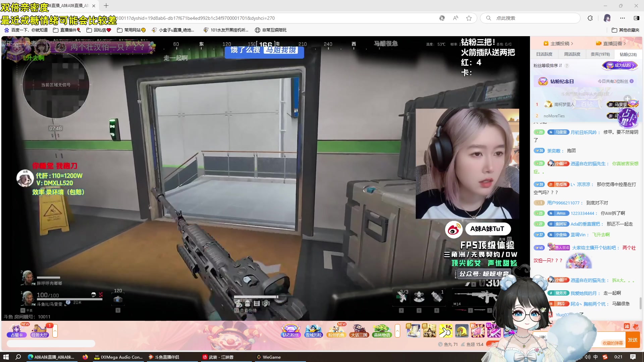
Task: Open Windows Start menu
Action: [6, 357]
